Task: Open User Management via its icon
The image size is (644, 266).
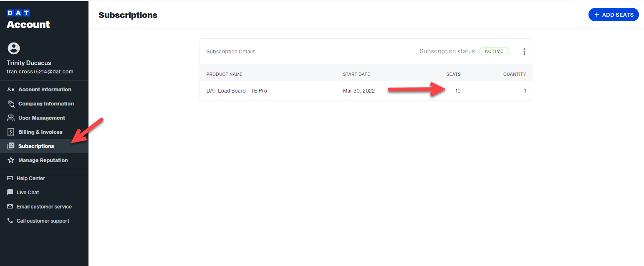Action: tap(10, 118)
